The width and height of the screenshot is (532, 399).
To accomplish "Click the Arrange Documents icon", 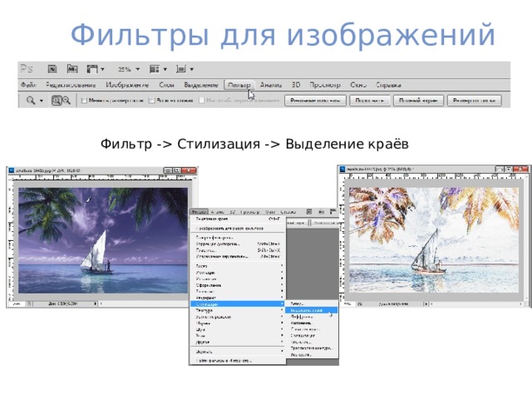I will pos(155,69).
